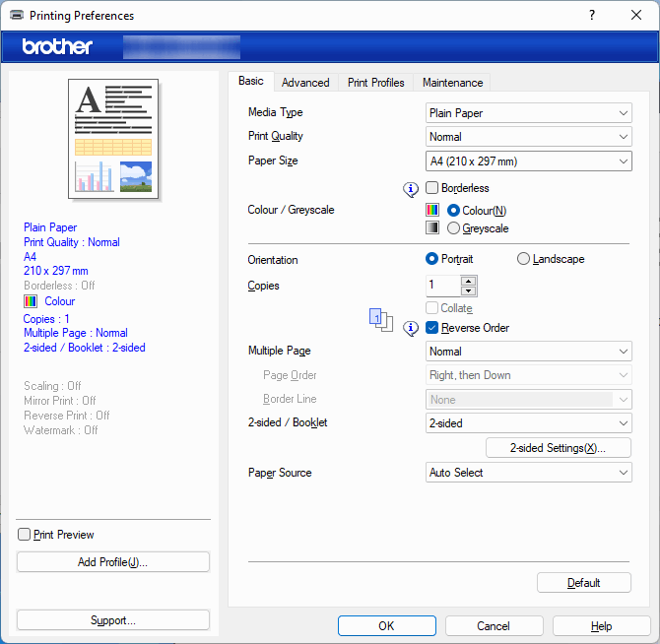Switch to the Advanced tab
Screen dimensions: 660x644
pos(305,83)
